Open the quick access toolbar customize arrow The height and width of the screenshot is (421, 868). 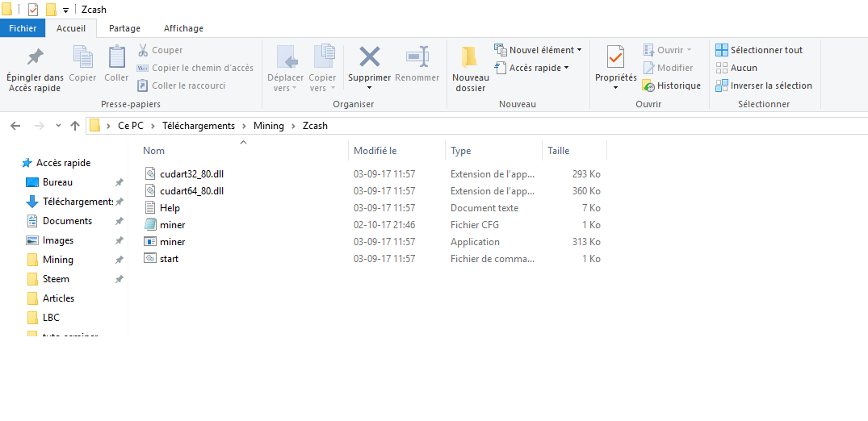point(66,10)
